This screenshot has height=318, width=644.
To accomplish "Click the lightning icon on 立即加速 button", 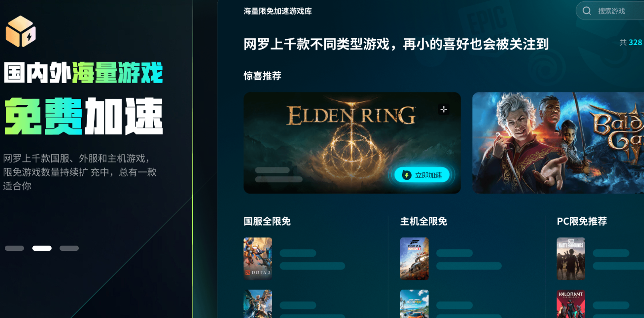I will [407, 175].
